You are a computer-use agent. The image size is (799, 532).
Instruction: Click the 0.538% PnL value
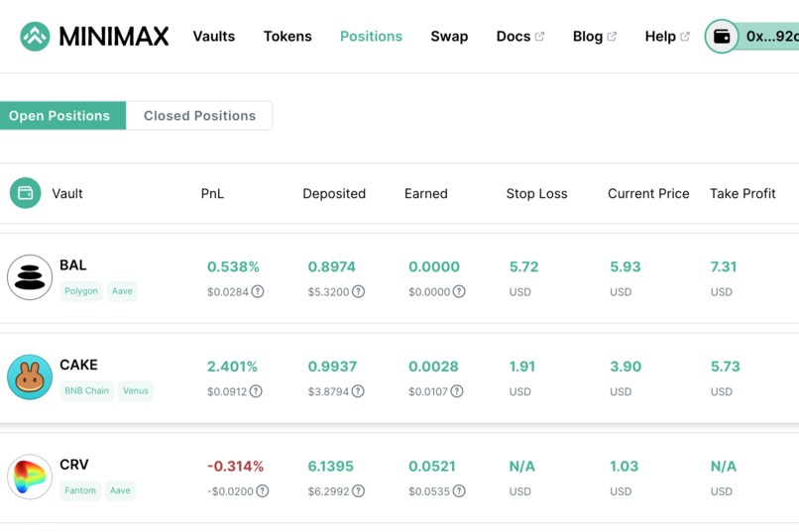point(233,266)
